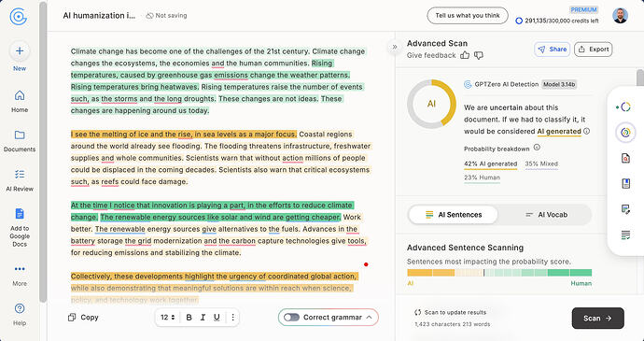Image resolution: width=644 pixels, height=341 pixels.
Task: Select the document search icon in floating toolbar
Action: coord(625,158)
